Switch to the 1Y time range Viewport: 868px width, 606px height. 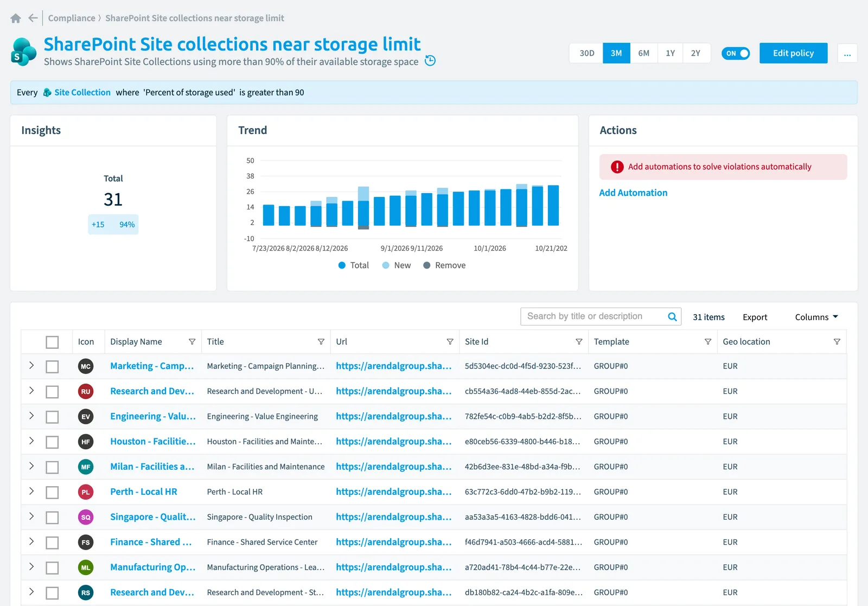pos(671,53)
